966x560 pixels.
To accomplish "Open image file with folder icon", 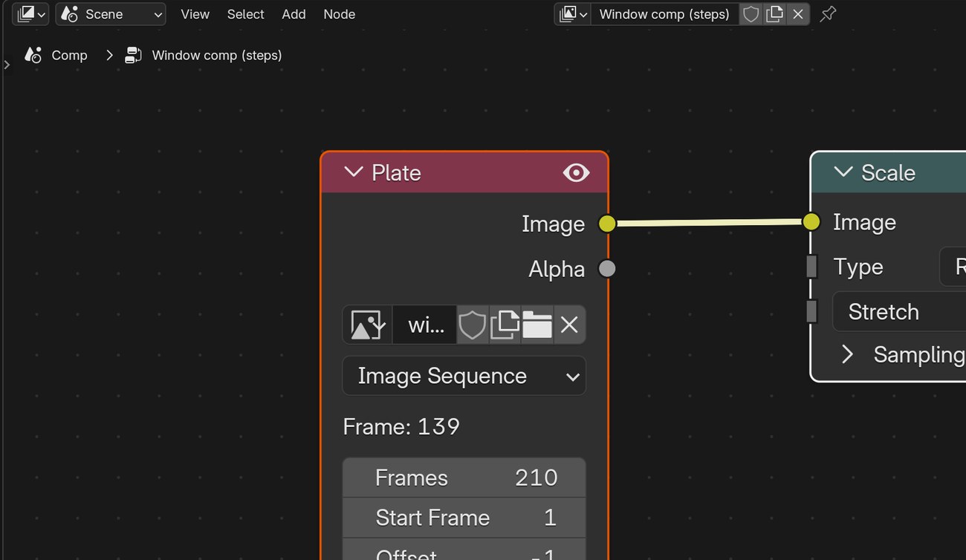I will pyautogui.click(x=537, y=325).
